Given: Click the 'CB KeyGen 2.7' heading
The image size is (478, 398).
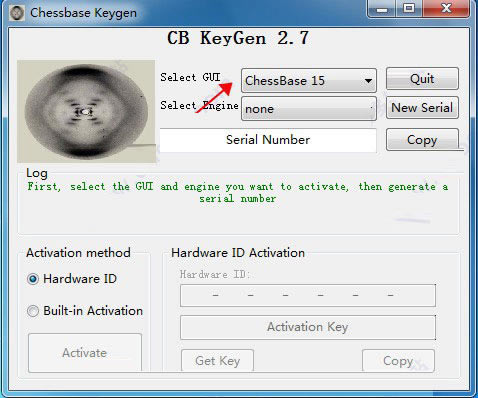Looking at the screenshot, I should [x=238, y=38].
